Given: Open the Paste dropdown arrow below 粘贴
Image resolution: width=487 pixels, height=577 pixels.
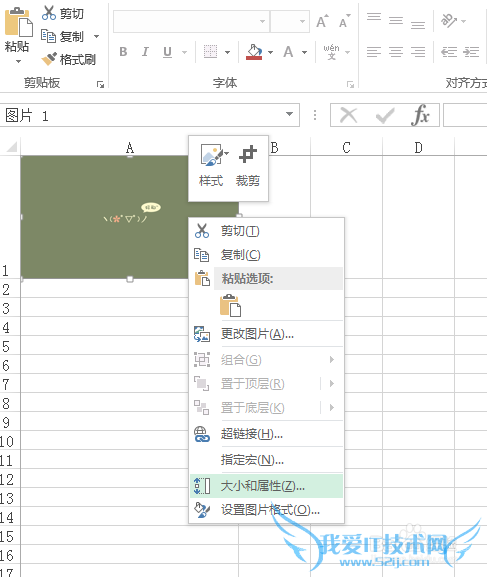Looking at the screenshot, I should pyautogui.click(x=18, y=61).
